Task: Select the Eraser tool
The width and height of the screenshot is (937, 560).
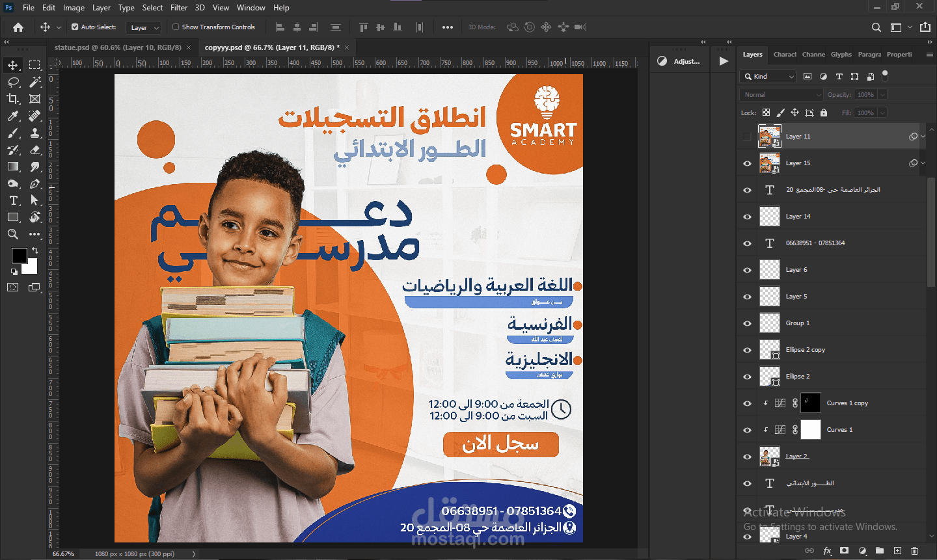Action: point(34,150)
